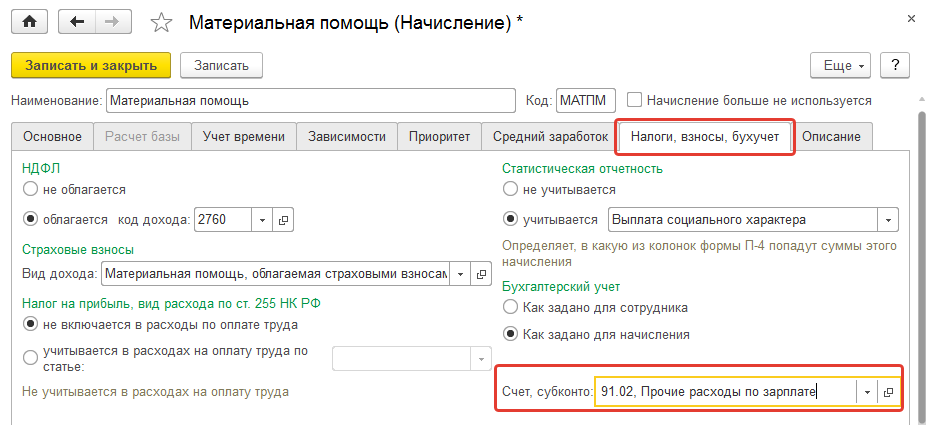Image resolution: width=929 pixels, height=425 pixels.
Task: Click the 'Наименование' text field
Action: [311, 100]
